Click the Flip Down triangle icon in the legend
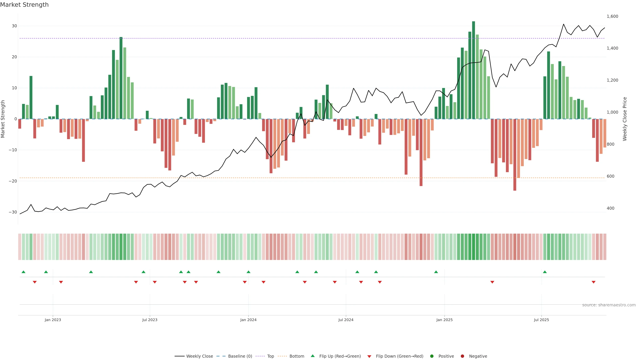Screen dimensions: 644x362 coord(369,356)
